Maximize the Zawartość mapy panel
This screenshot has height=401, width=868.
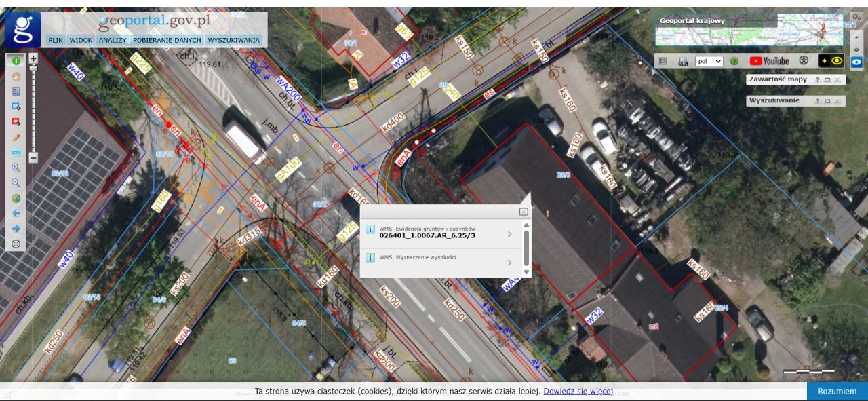(827, 80)
